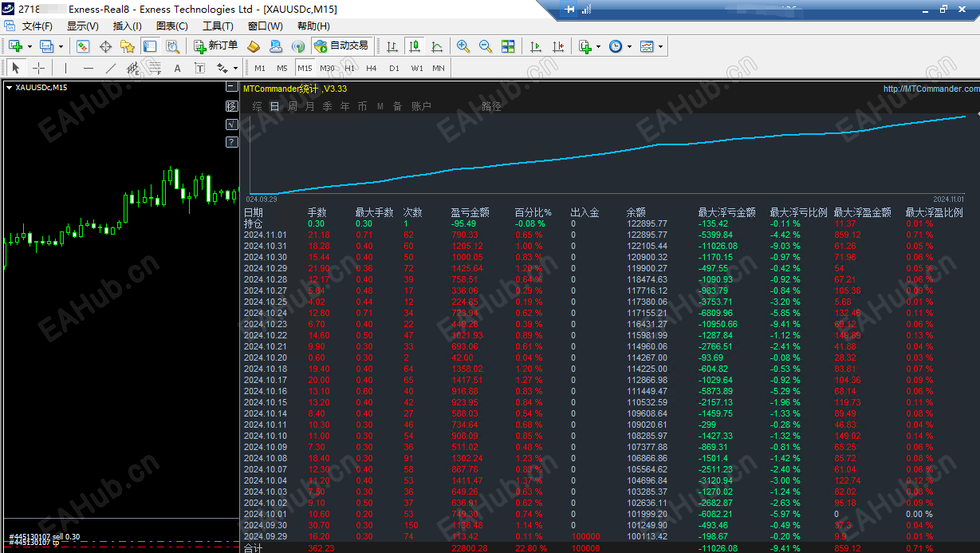Open the templates dropdown arrow
Screen dimensions: 980x553
coord(660,46)
